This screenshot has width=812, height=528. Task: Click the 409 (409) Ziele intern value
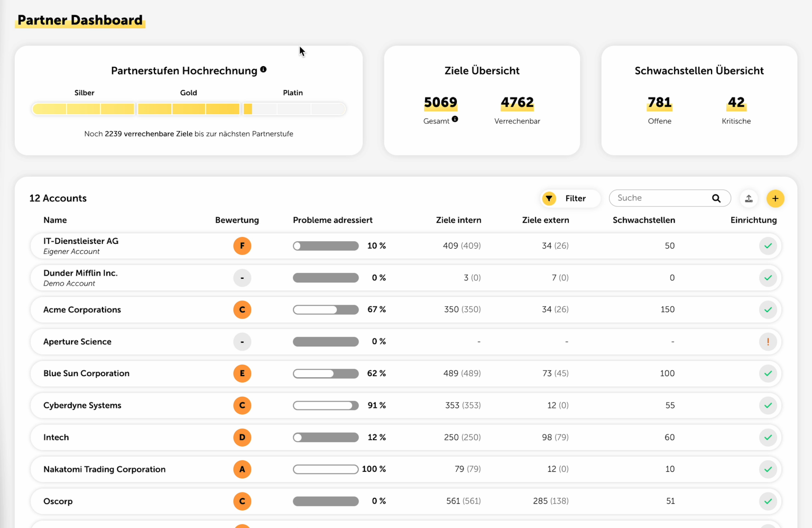tap(462, 246)
